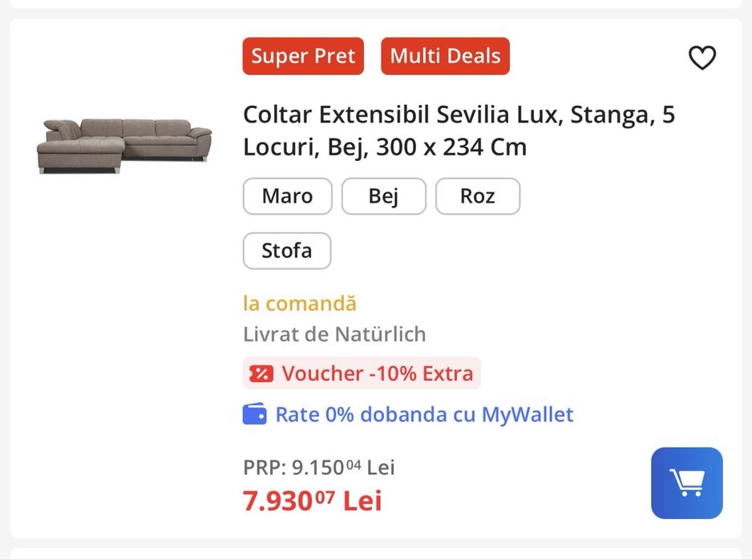This screenshot has height=560, width=752.
Task: Open the Multi Deals badge
Action: (445, 56)
